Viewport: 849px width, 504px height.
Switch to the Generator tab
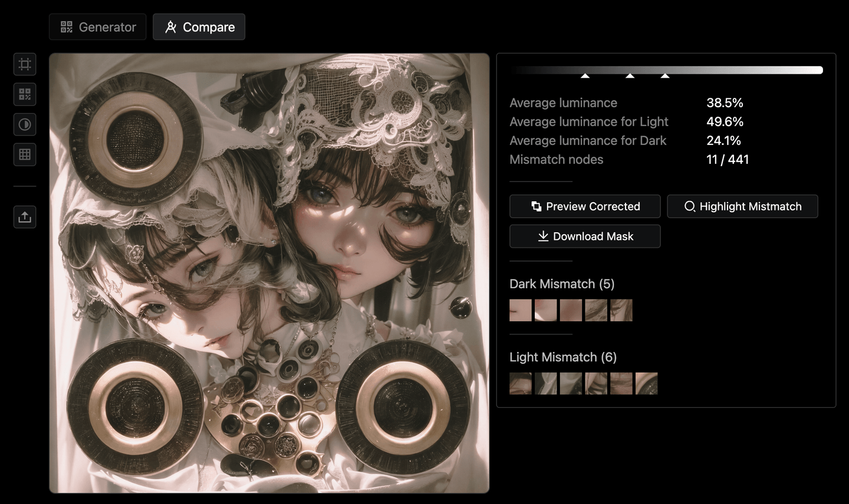click(x=98, y=27)
